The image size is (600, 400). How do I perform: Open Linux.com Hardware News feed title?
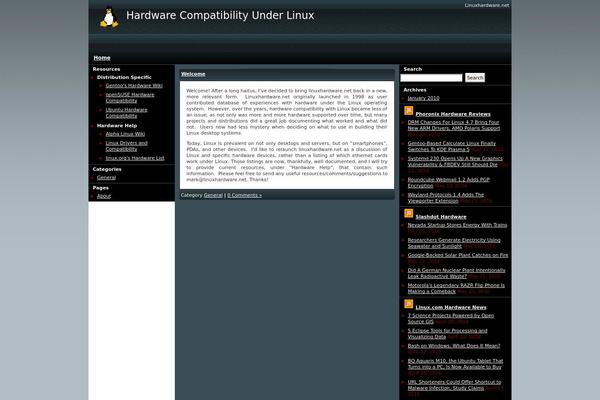click(451, 307)
